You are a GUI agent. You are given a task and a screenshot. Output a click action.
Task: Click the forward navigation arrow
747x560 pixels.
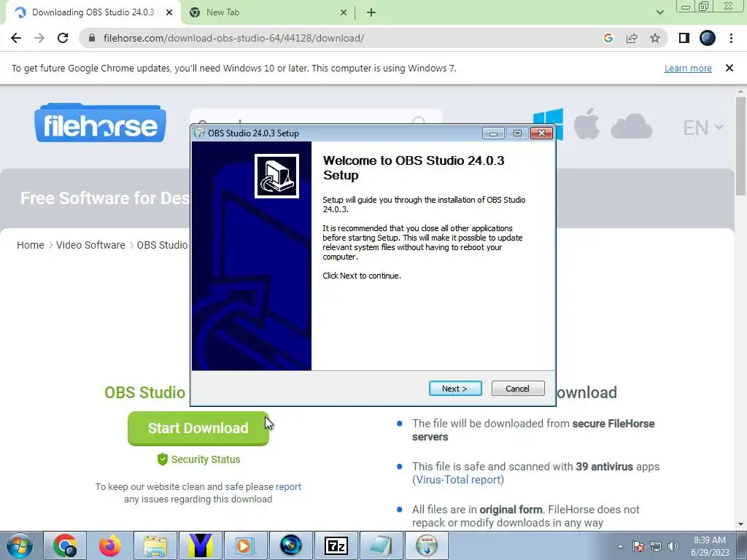click(39, 38)
